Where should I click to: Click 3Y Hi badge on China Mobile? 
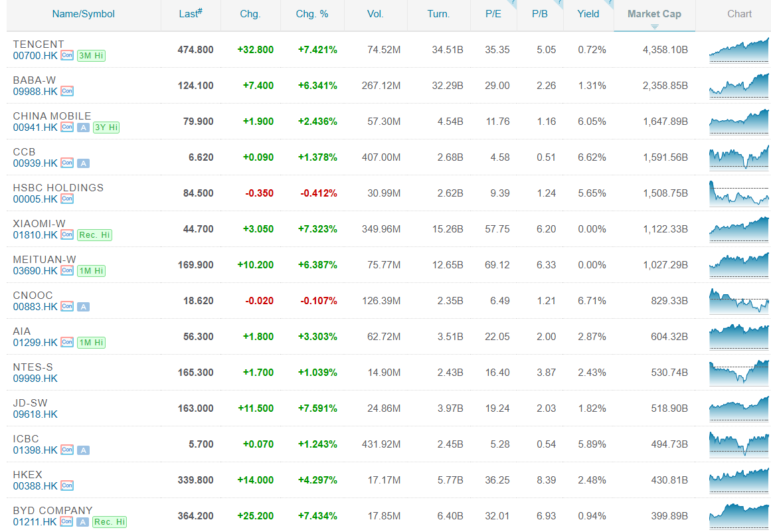pyautogui.click(x=106, y=128)
